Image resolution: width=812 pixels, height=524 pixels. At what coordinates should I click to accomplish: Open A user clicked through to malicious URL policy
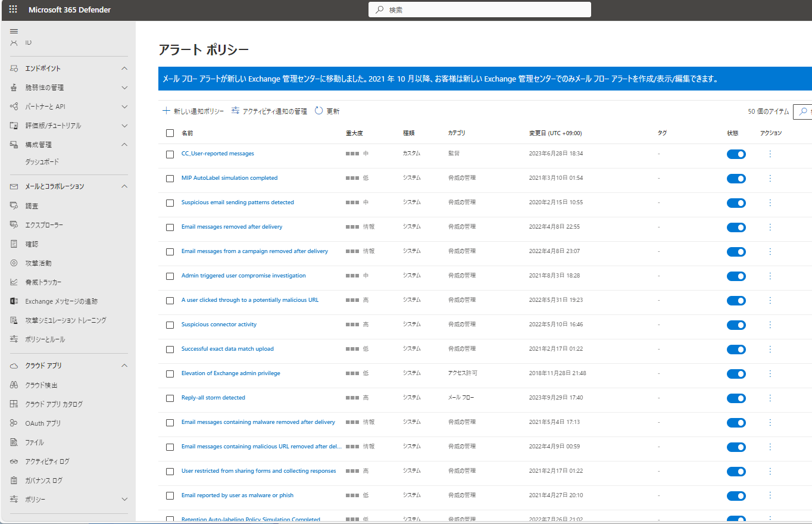point(250,300)
